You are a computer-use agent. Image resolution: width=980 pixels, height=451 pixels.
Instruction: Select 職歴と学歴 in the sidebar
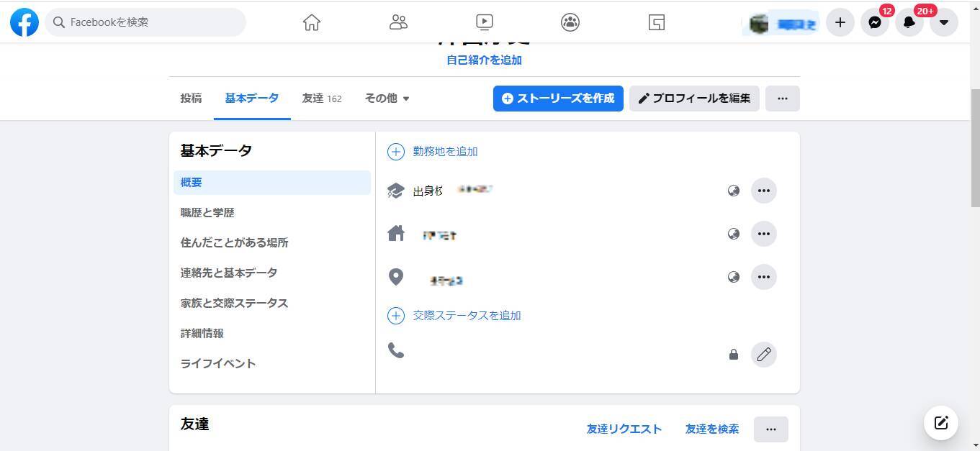[207, 213]
